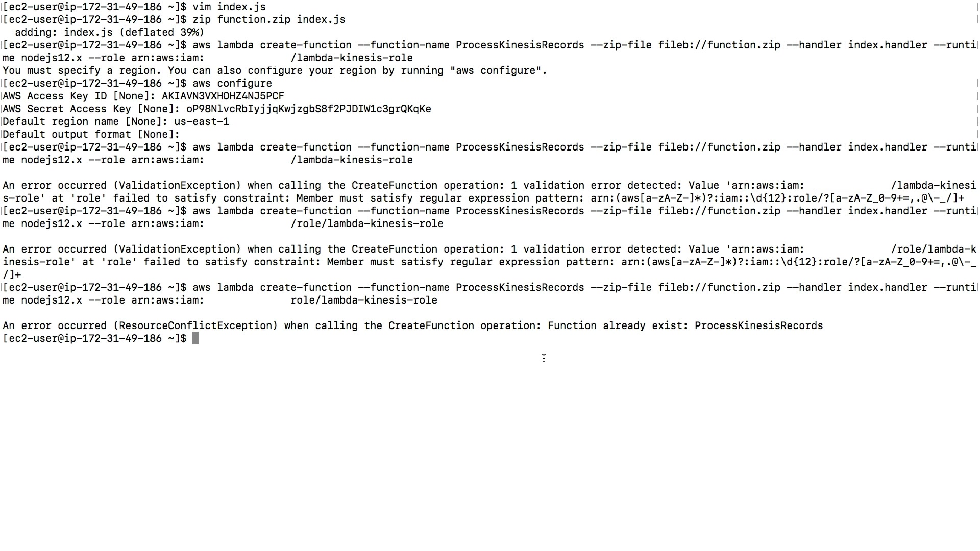Click 'adding: index.js (deflated 39%)' output line
This screenshot has width=980, height=551.
coord(110,33)
